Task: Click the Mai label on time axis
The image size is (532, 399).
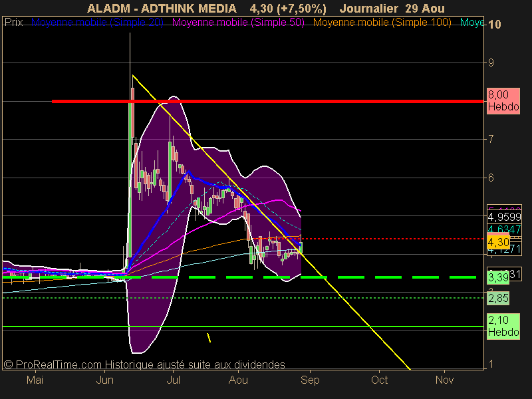Action: coord(35,380)
